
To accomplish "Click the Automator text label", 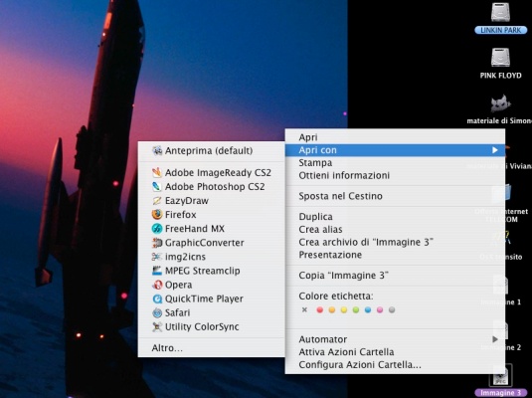I will click(322, 339).
